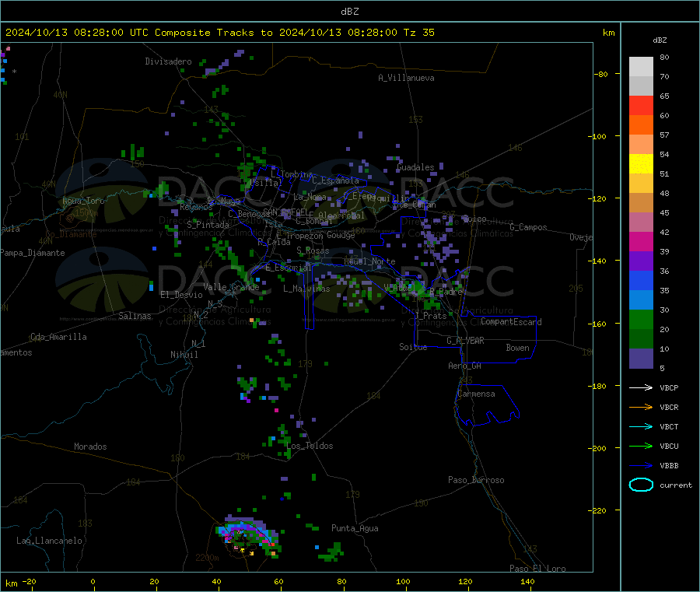Click the S_Pintada map label
The width and height of the screenshot is (700, 592).
coord(208,225)
